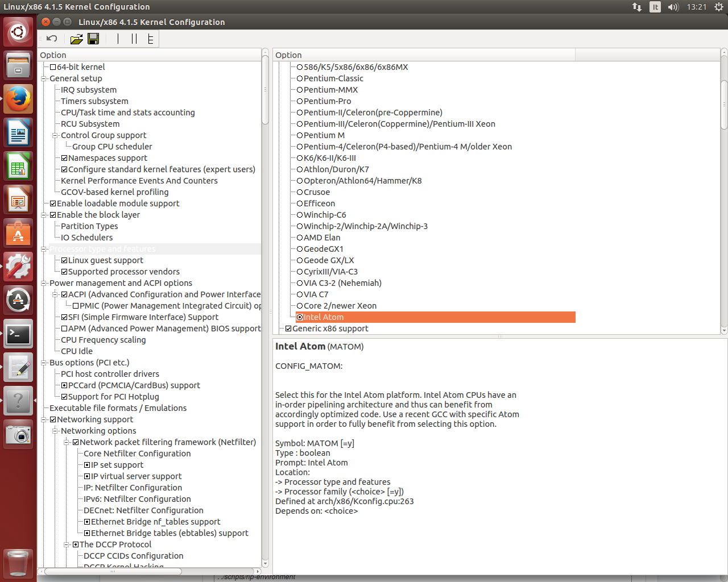
Task: Launch Firefox from the dock
Action: tap(18, 99)
